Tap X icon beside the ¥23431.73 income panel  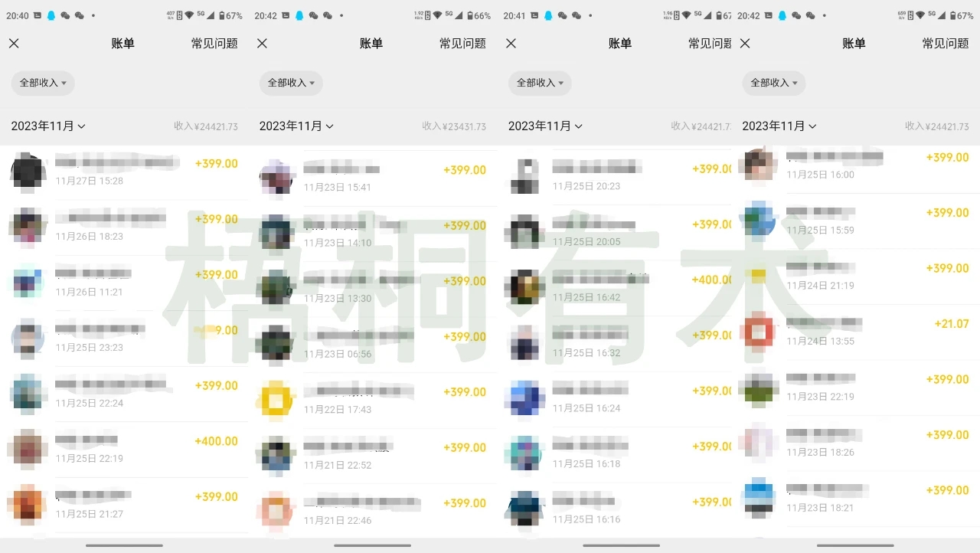pos(262,44)
